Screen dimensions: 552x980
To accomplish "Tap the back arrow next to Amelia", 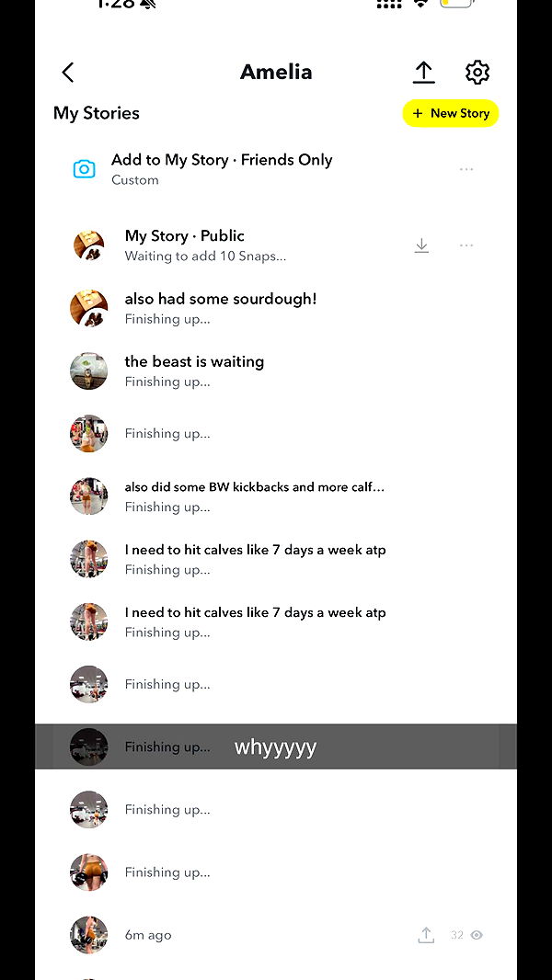I will 68,73.
